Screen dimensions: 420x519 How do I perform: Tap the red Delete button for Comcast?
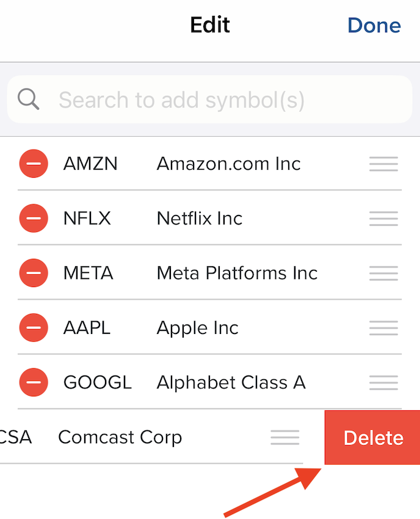coord(372,437)
